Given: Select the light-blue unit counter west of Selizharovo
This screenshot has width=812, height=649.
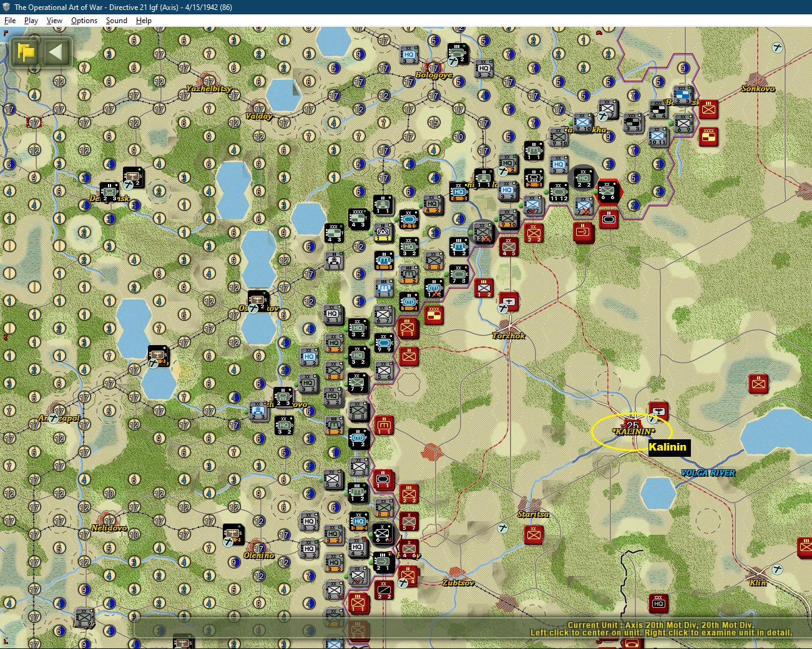Looking at the screenshot, I should [x=258, y=411].
